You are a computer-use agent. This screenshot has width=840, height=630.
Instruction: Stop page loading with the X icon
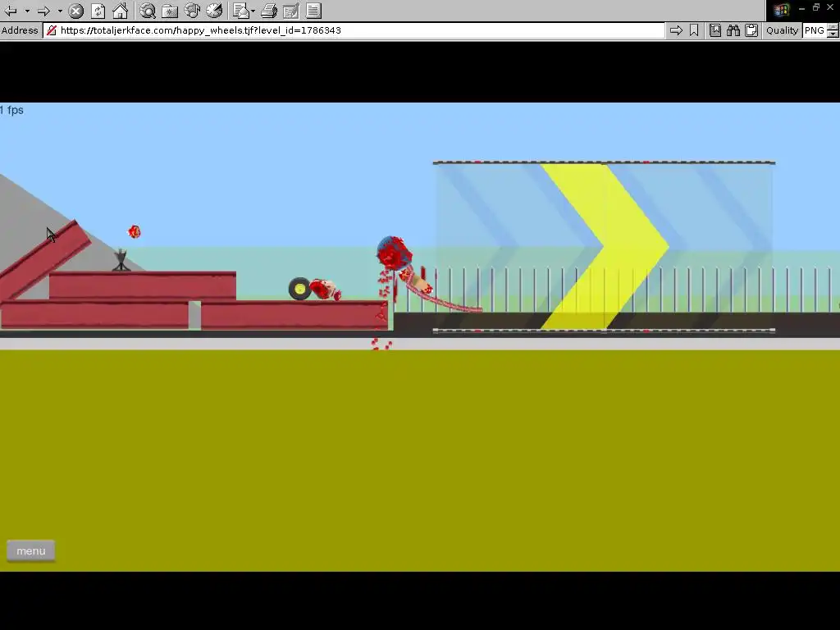click(76, 11)
